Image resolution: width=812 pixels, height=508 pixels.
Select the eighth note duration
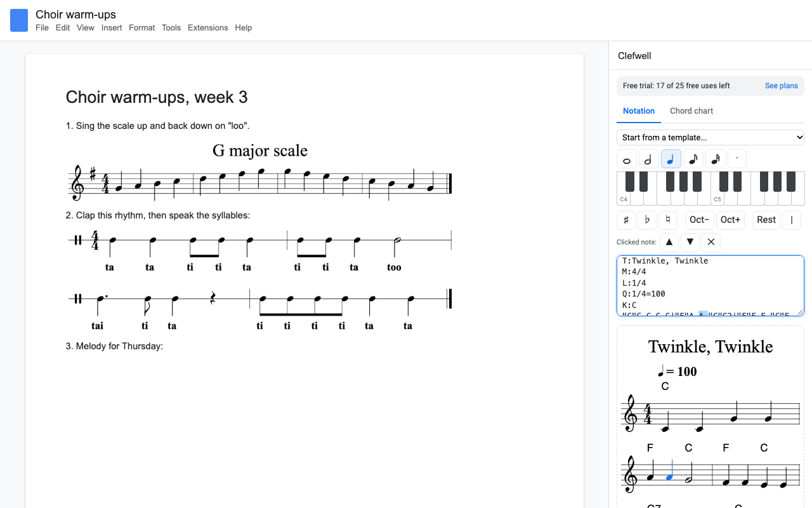693,159
